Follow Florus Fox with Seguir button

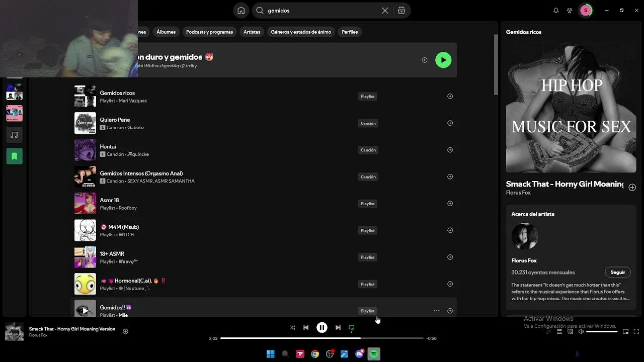[618, 273]
